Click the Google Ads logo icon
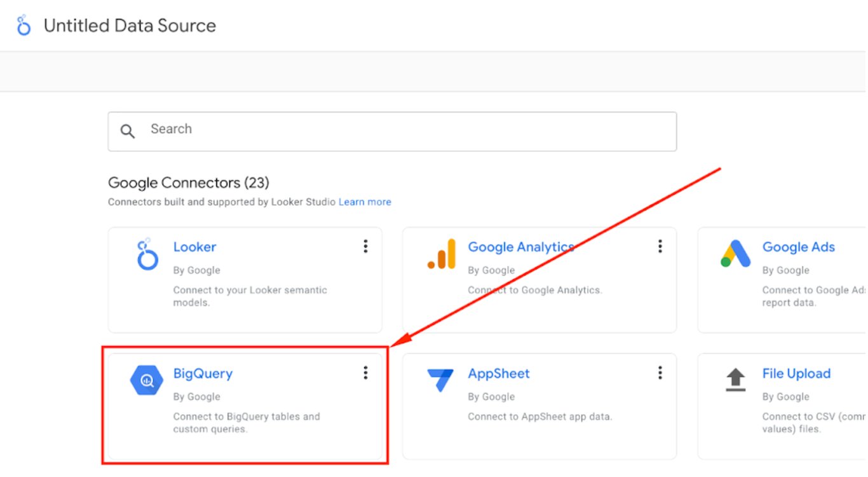The image size is (868, 477). pos(736,254)
